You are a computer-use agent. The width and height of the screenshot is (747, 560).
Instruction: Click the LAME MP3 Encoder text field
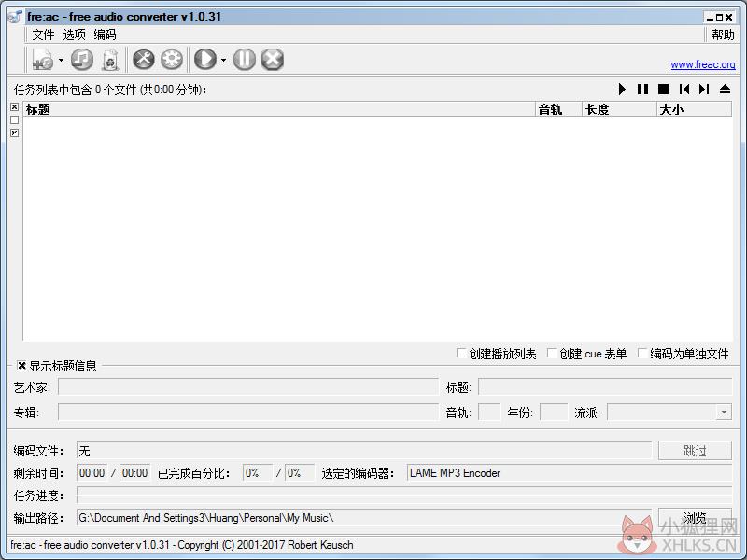click(570, 473)
